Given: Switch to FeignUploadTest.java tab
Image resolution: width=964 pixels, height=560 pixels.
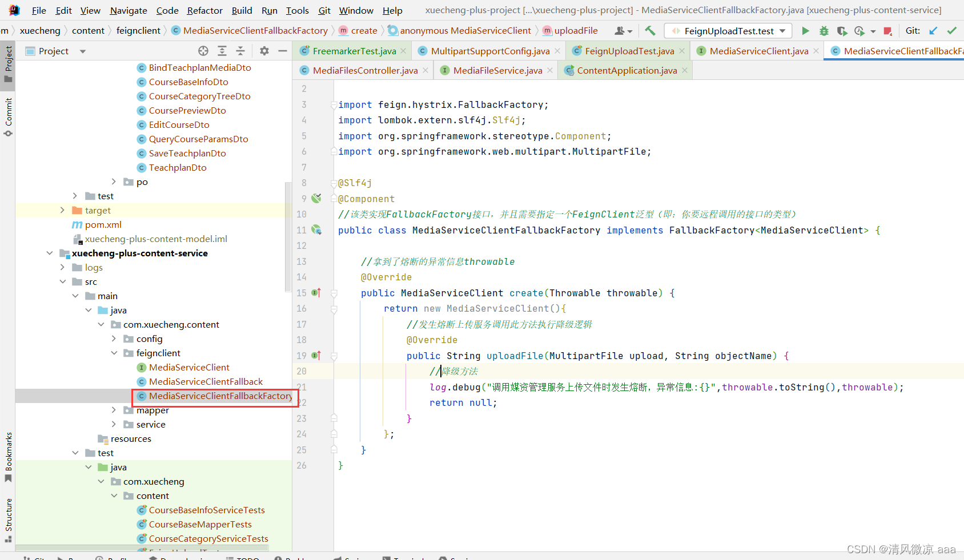Looking at the screenshot, I should point(629,51).
